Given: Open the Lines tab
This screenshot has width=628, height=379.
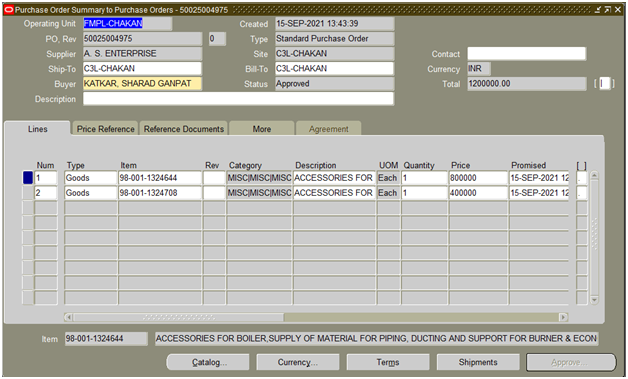Looking at the screenshot, I should coord(38,129).
